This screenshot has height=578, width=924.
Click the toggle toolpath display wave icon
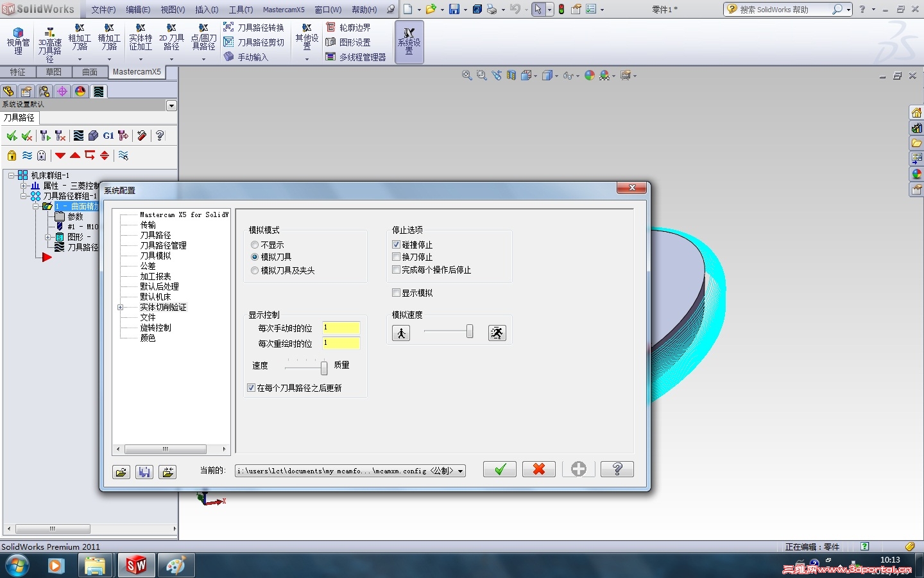(x=27, y=155)
